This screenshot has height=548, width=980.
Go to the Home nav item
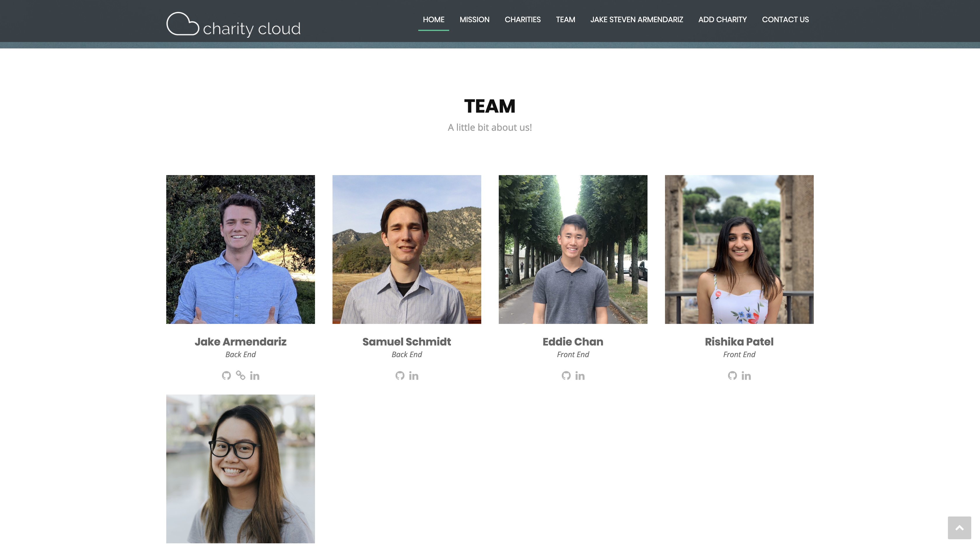tap(433, 20)
